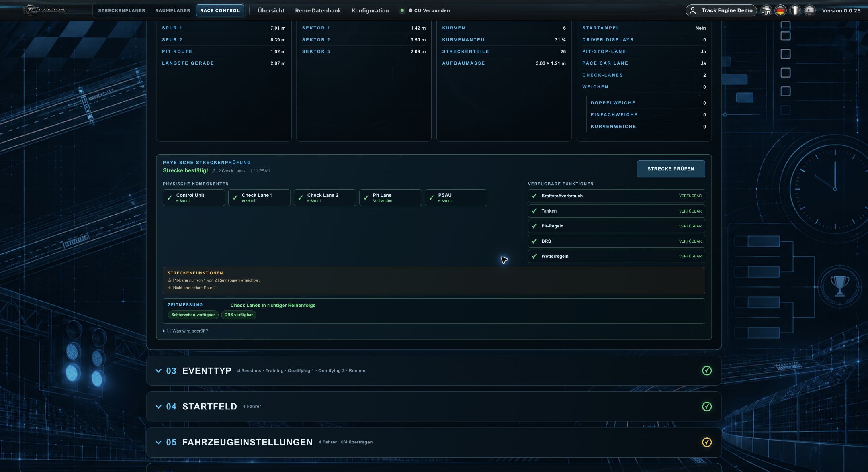
Task: Click the Startfeld green status check circle
Action: 707,406
